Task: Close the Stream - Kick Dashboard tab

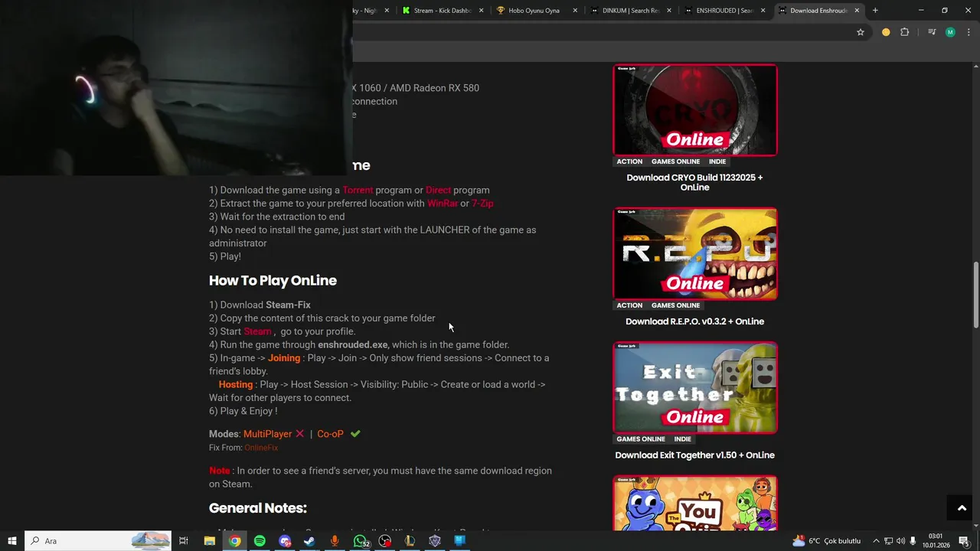Action: pos(482,11)
